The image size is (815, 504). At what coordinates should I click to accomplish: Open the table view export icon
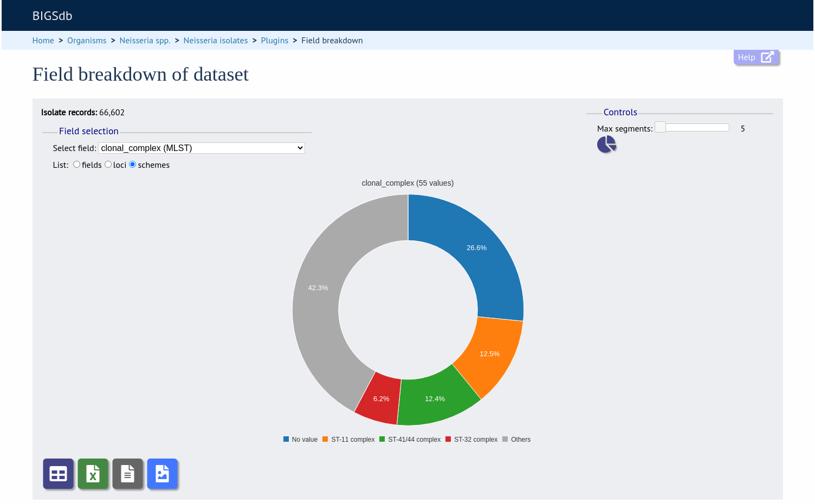click(58, 474)
